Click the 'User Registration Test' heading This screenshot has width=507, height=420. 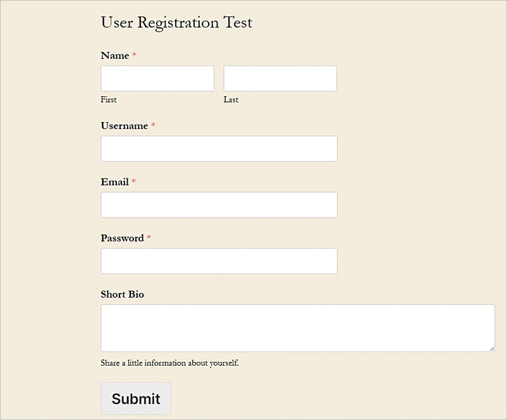(x=176, y=23)
